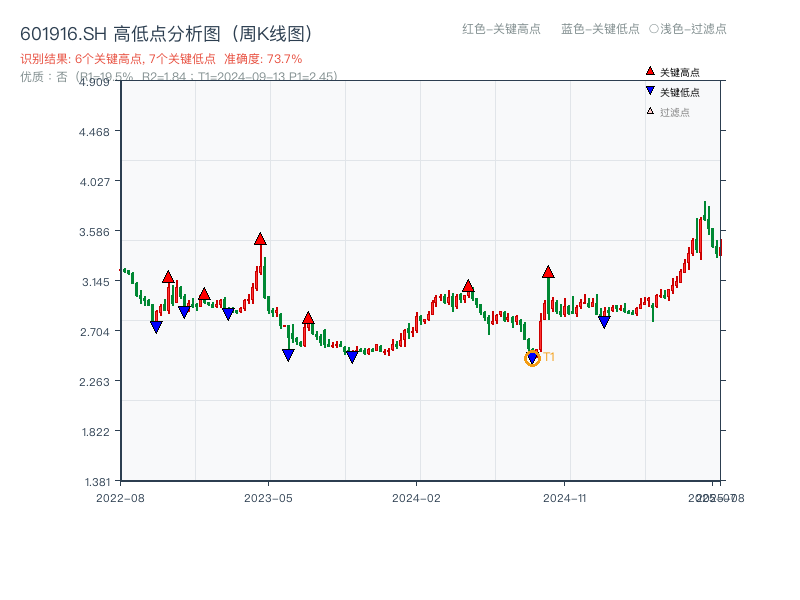Screen dimensions: 800x600
Task: Click the 2.263 price axis label
Action: click(x=94, y=382)
